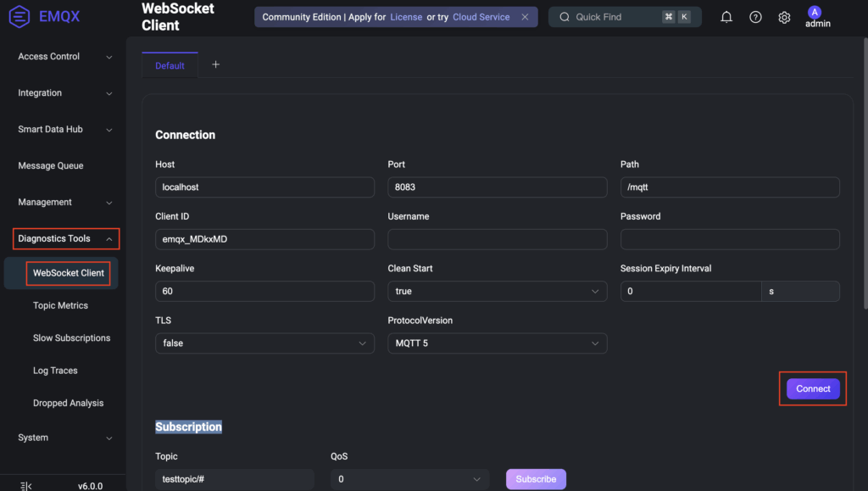Collapse the sidebar using bottom-left icon
Screen dimensions: 868x491
pyautogui.click(x=25, y=485)
